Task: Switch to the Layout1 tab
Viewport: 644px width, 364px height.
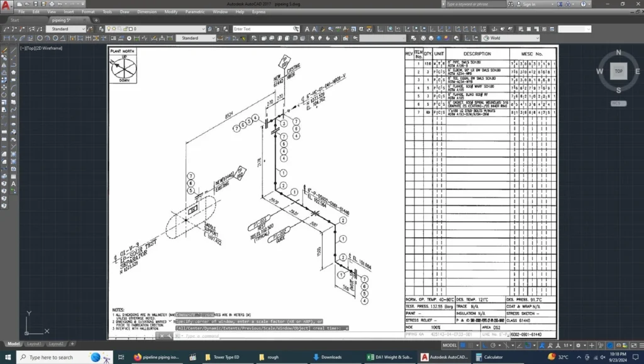Action: click(x=34, y=344)
